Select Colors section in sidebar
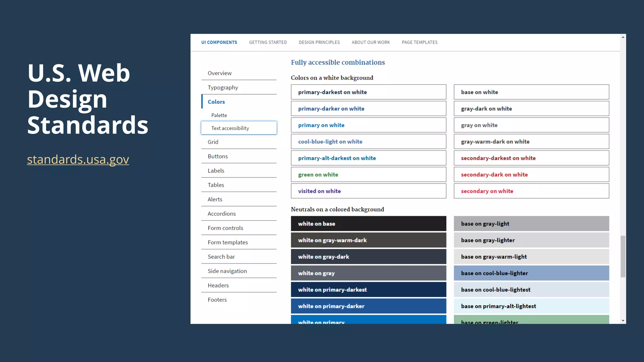Viewport: 644px width, 362px height. (x=239, y=102)
